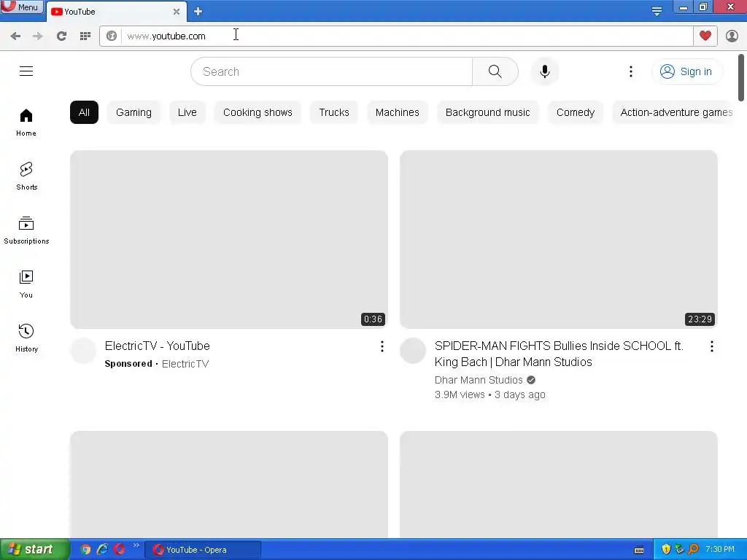The width and height of the screenshot is (747, 560).
Task: Click the browser back arrow
Action: pyautogui.click(x=15, y=36)
